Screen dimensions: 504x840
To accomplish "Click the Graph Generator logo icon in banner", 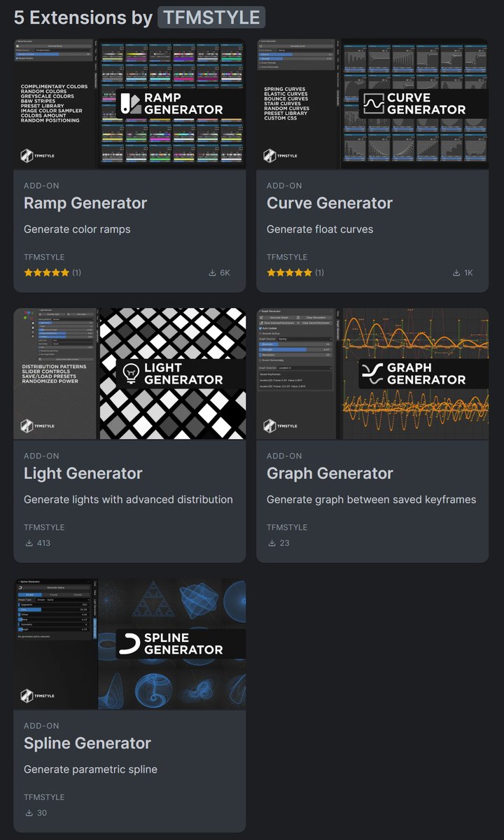I will click(x=372, y=374).
